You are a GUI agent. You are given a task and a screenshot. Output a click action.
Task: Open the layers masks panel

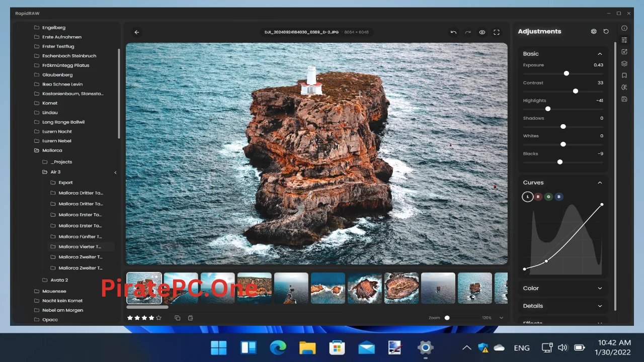pyautogui.click(x=624, y=63)
